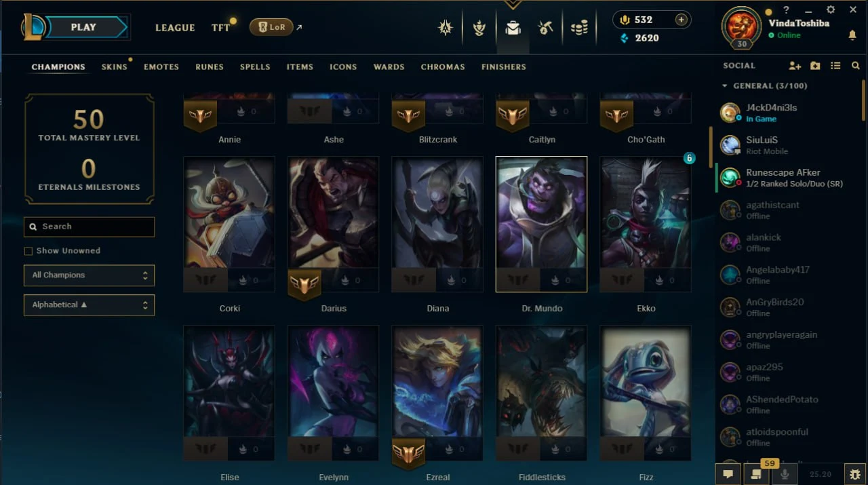868x485 pixels.
Task: Click the plus button to buy RP
Action: click(681, 20)
